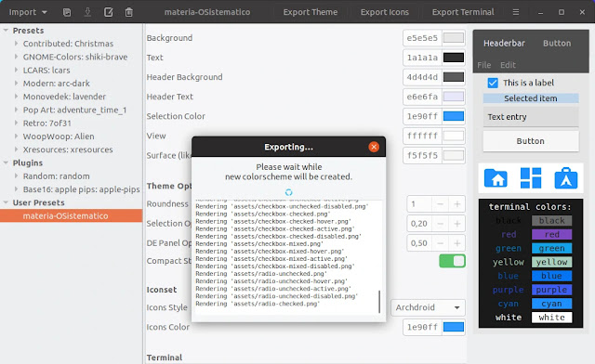
Task: Click the Icons Color hex field
Action: [x=422, y=327]
